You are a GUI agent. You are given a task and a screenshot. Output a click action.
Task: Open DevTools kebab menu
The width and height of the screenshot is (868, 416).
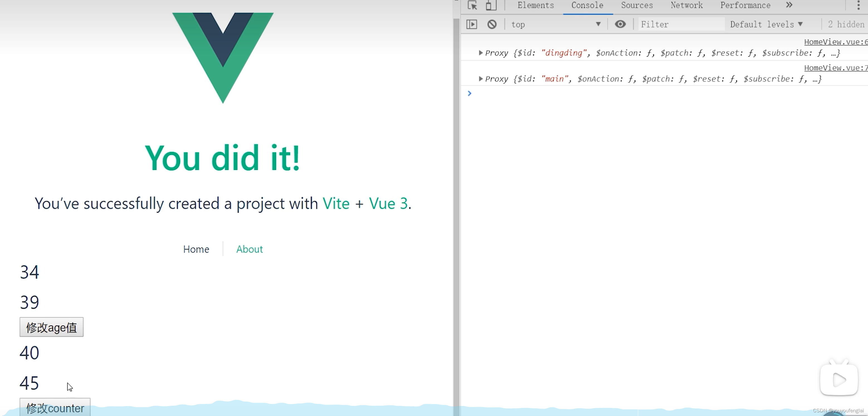point(859,5)
